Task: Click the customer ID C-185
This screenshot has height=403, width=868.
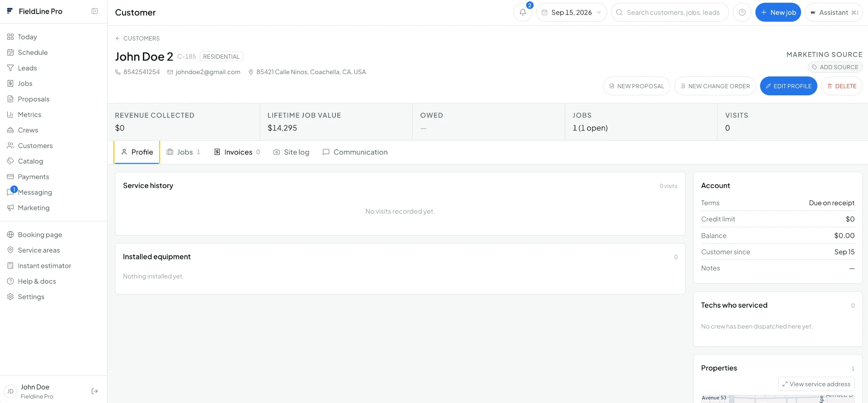Action: [187, 56]
